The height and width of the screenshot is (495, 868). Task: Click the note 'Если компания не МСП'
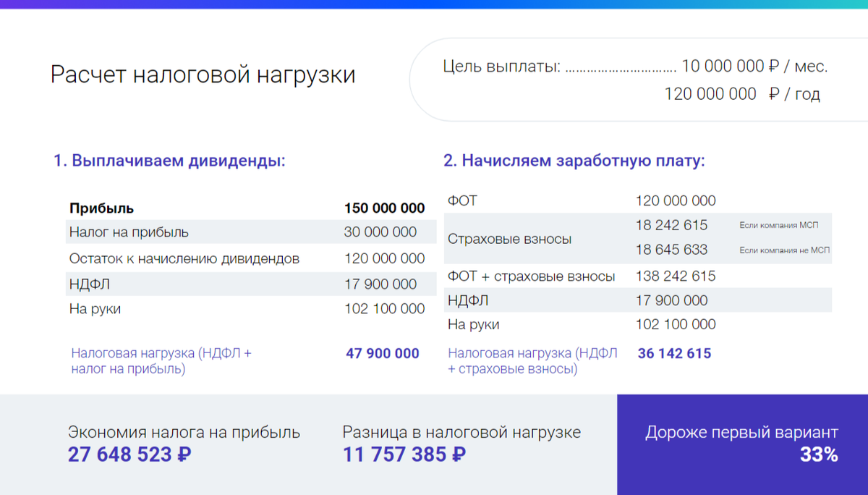click(785, 250)
